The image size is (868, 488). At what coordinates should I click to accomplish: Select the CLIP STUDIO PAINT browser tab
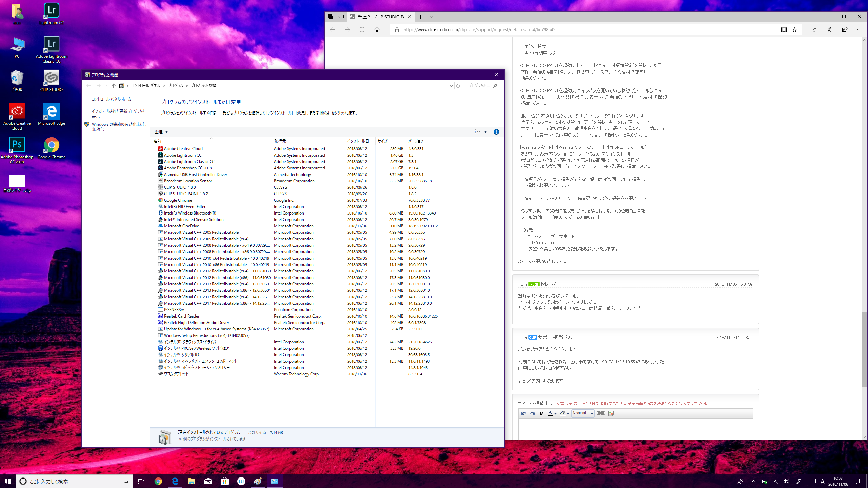[380, 17]
